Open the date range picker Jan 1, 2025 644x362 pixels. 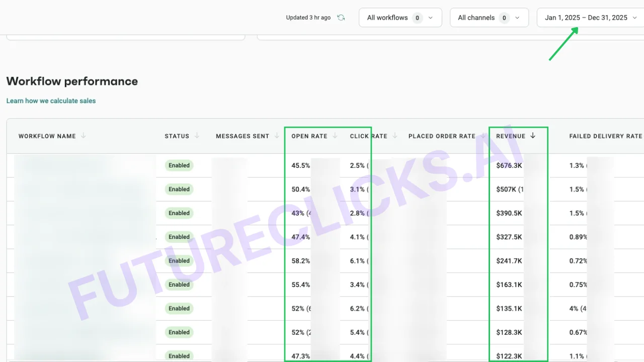590,18
